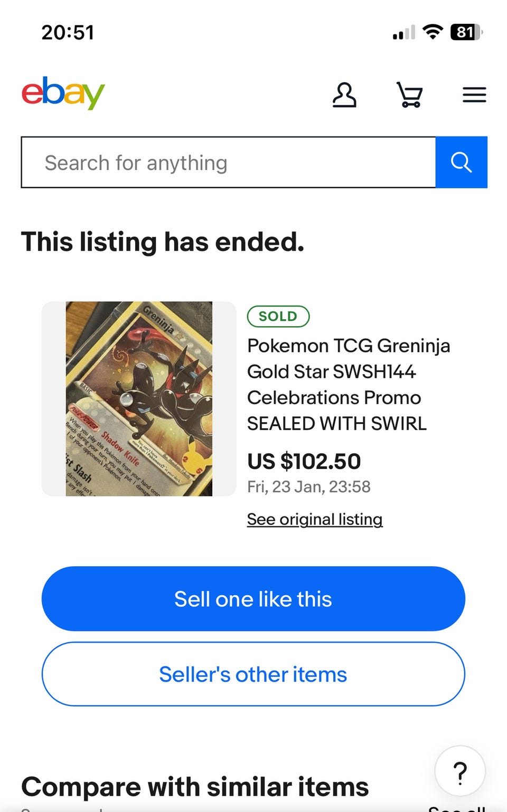Follow the 'See original listing' link
Image resolution: width=507 pixels, height=812 pixels.
pos(315,519)
